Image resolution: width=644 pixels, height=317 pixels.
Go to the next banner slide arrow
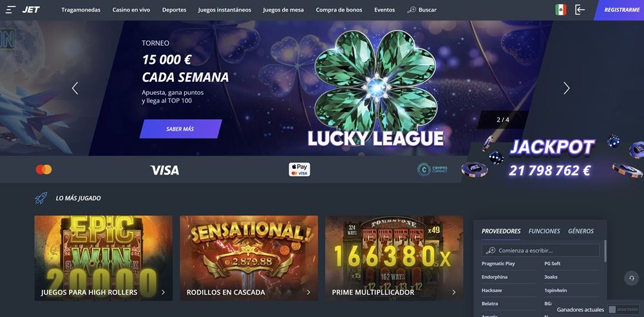(x=566, y=88)
